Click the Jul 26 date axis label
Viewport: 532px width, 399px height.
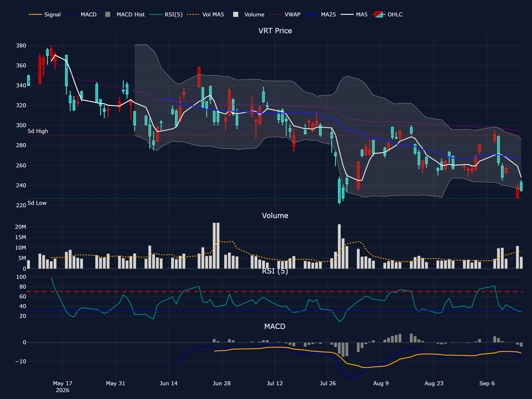click(328, 383)
